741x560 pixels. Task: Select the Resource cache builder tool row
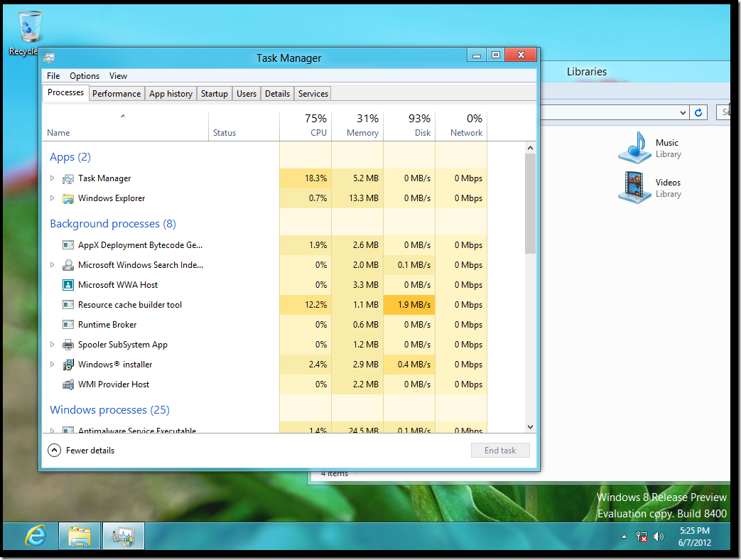pos(264,305)
